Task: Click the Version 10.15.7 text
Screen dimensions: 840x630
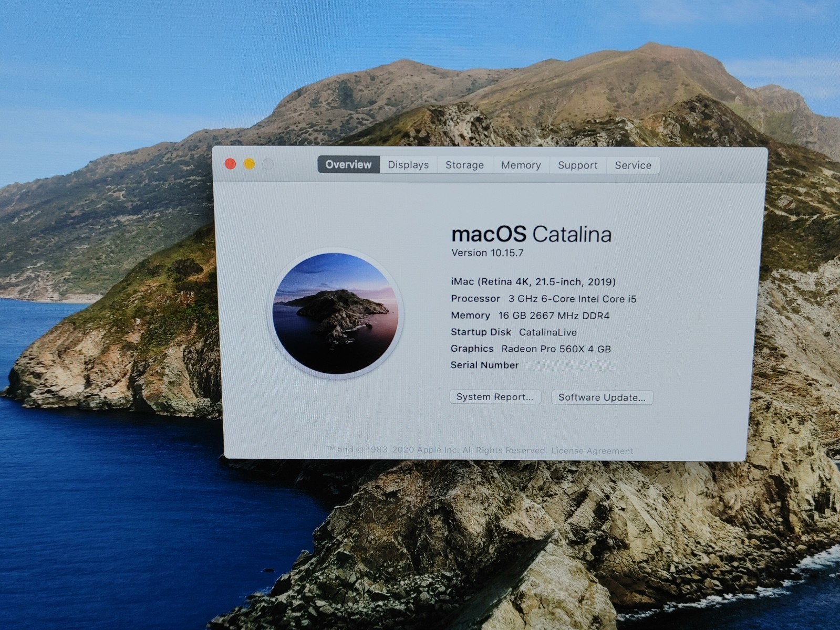Action: coord(488,253)
